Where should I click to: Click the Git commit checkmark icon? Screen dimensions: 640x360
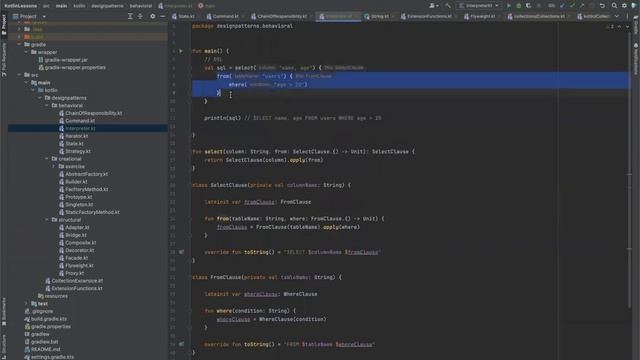pyautogui.click(x=572, y=6)
